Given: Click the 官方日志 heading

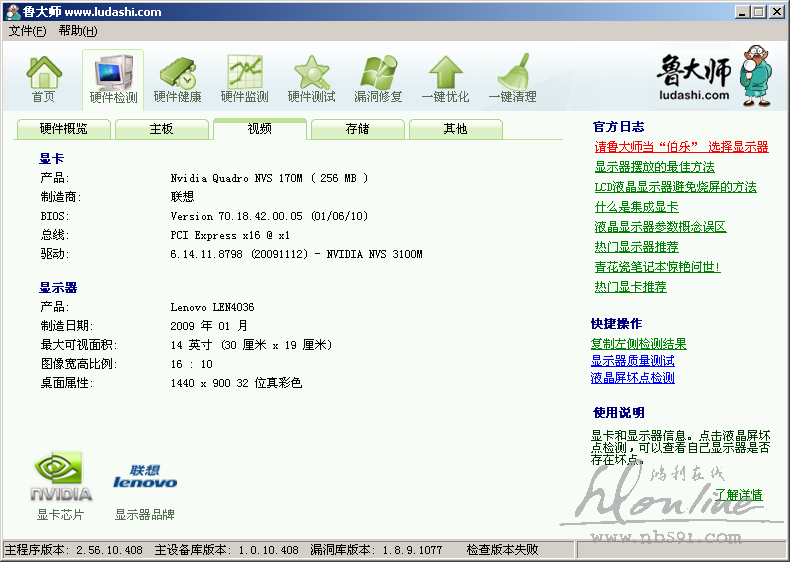Looking at the screenshot, I should (619, 127).
